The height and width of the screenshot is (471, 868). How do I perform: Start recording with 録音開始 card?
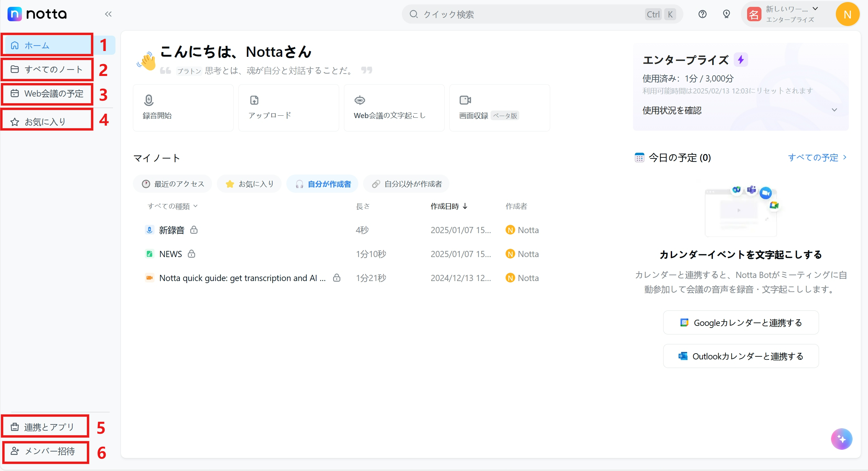pos(183,108)
